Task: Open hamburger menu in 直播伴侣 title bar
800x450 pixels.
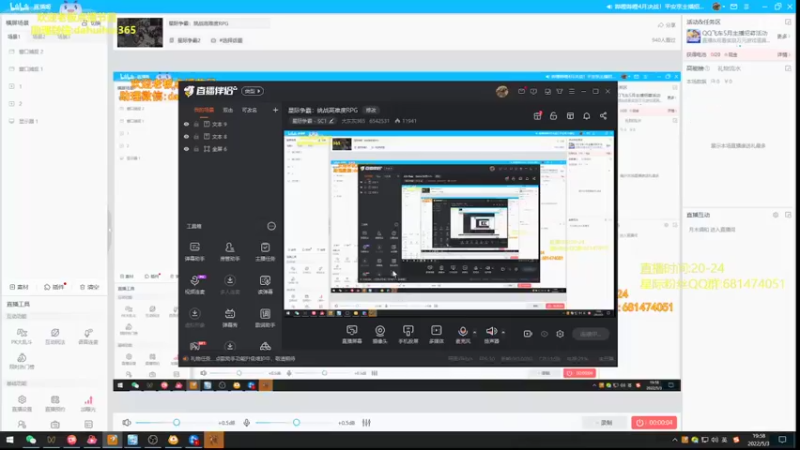Action: pyautogui.click(x=571, y=91)
